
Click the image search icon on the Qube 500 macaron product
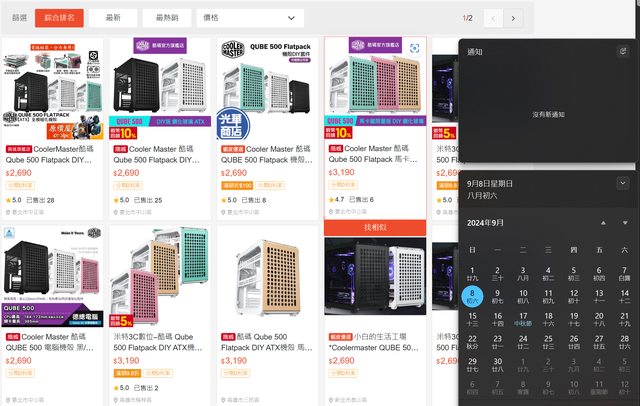pos(419,48)
